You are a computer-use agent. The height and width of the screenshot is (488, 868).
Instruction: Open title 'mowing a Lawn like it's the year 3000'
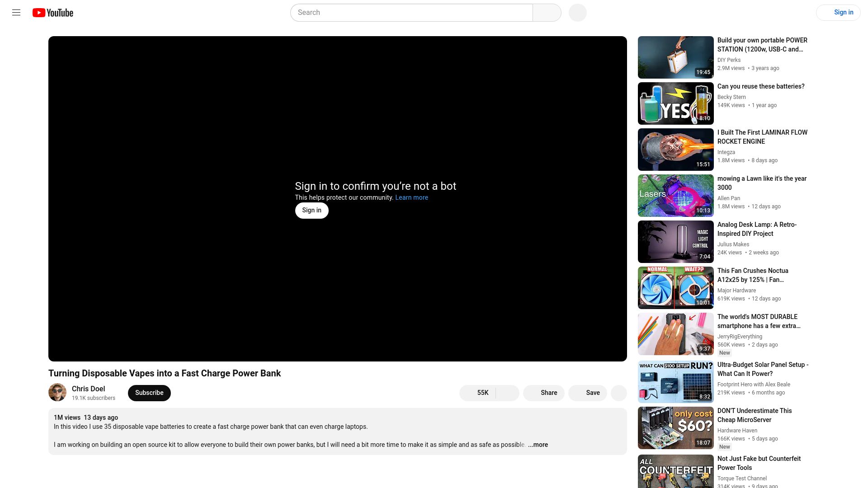(762, 183)
